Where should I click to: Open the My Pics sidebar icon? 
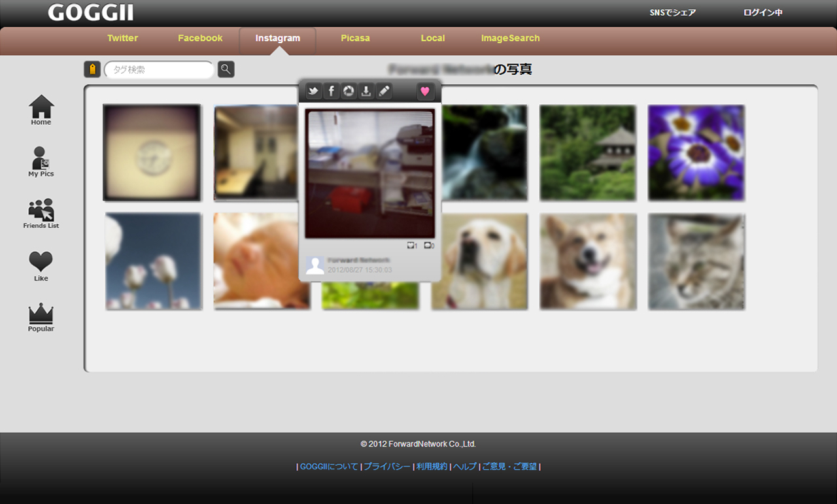[41, 161]
